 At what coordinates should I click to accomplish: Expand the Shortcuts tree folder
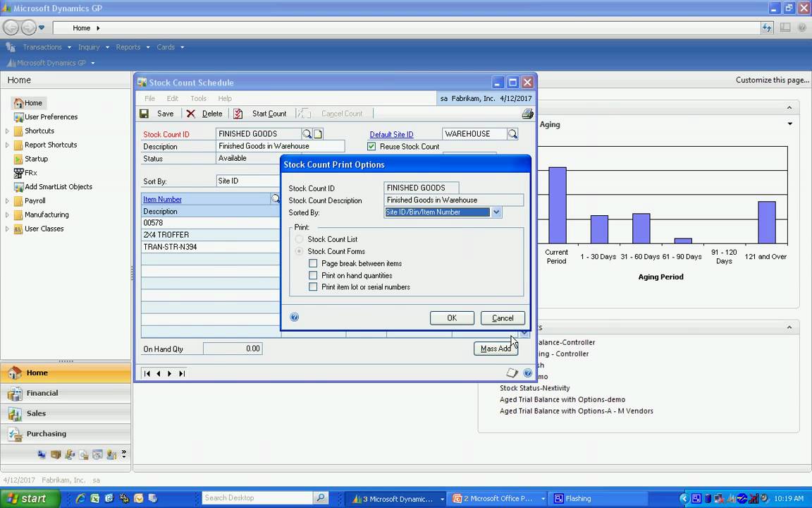[x=7, y=131]
